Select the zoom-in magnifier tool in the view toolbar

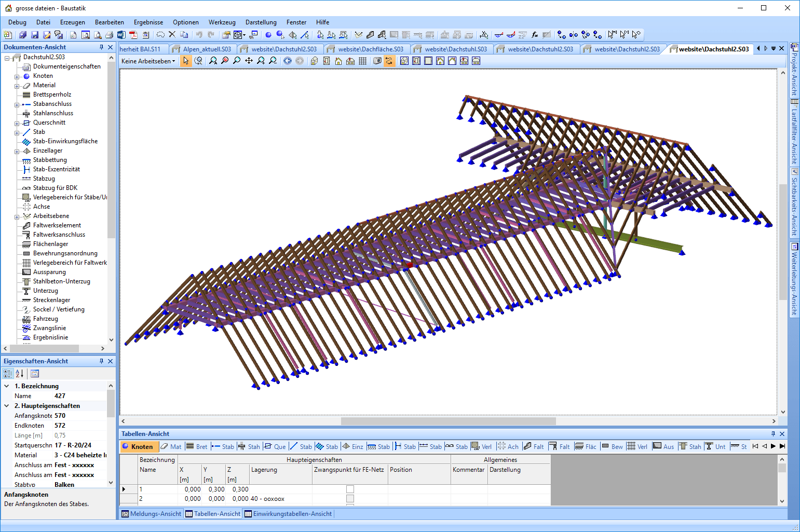260,61
